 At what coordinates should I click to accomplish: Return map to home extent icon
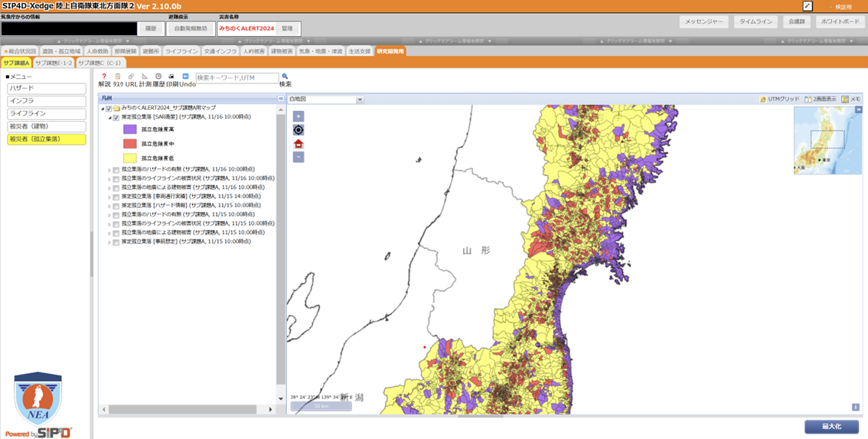coord(299,144)
